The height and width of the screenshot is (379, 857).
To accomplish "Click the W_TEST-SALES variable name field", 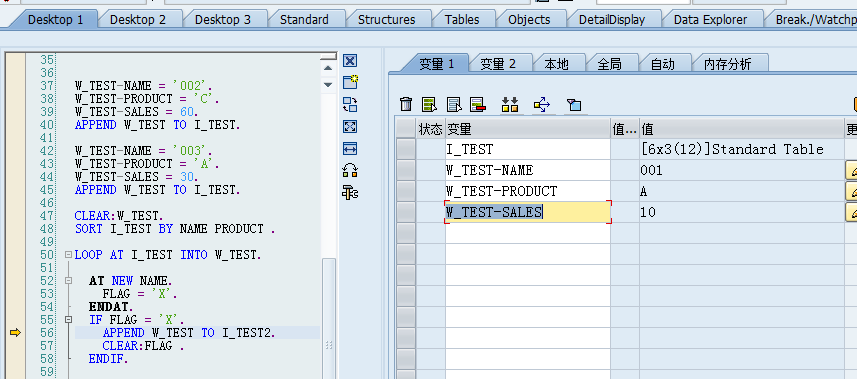I will [528, 212].
